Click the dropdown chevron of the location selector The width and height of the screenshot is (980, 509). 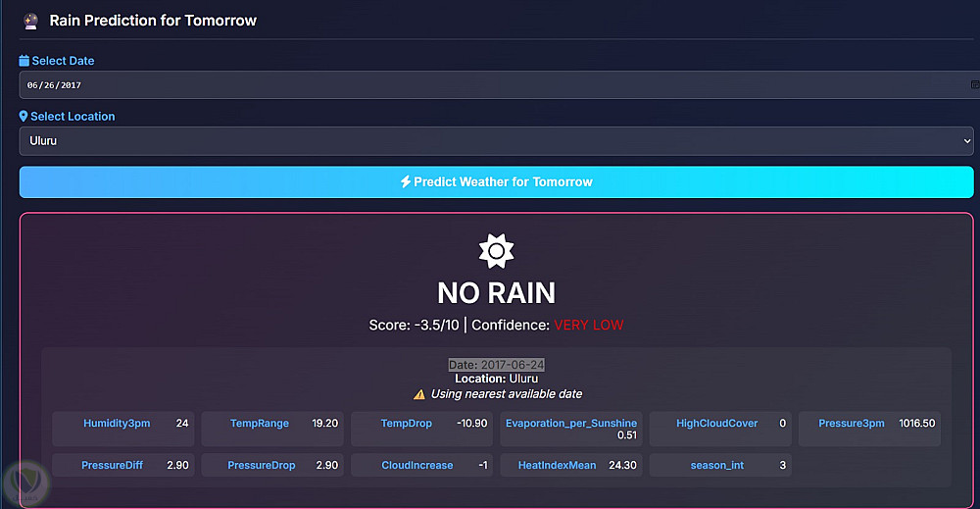pos(967,141)
